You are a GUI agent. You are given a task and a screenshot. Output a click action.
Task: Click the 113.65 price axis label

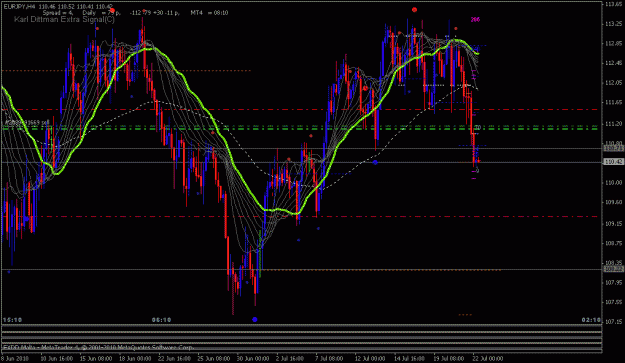pyautogui.click(x=613, y=4)
